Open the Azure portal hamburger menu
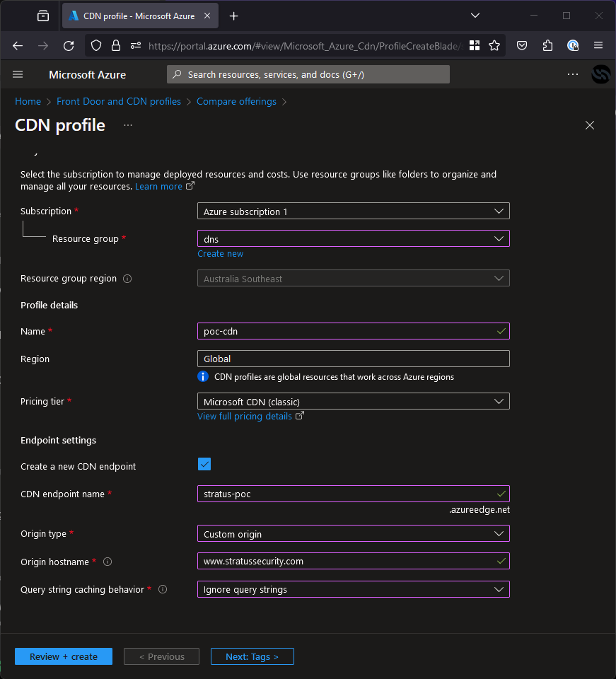 tap(18, 74)
